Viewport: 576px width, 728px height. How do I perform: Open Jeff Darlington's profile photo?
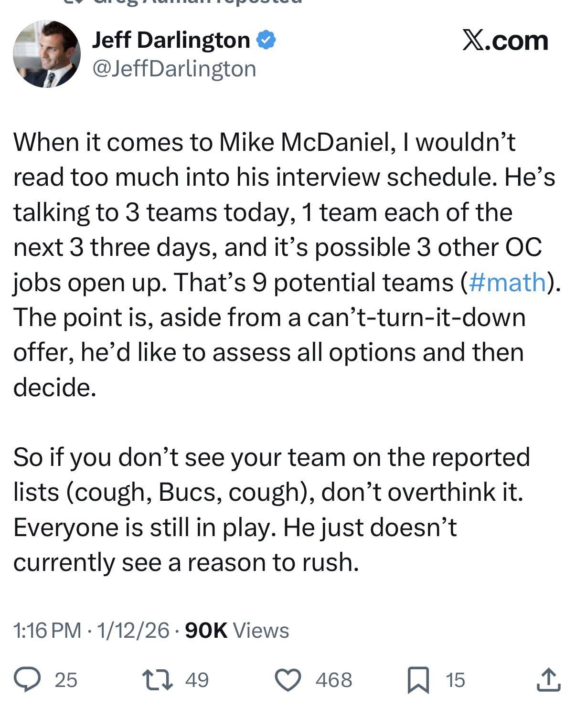(x=46, y=54)
